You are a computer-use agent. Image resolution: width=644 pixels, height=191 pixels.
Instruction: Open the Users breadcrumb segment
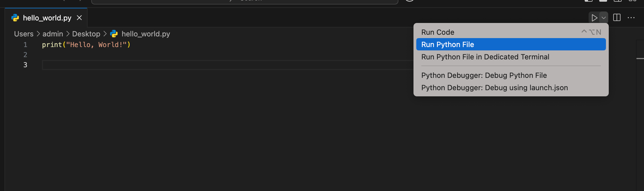[x=23, y=34]
